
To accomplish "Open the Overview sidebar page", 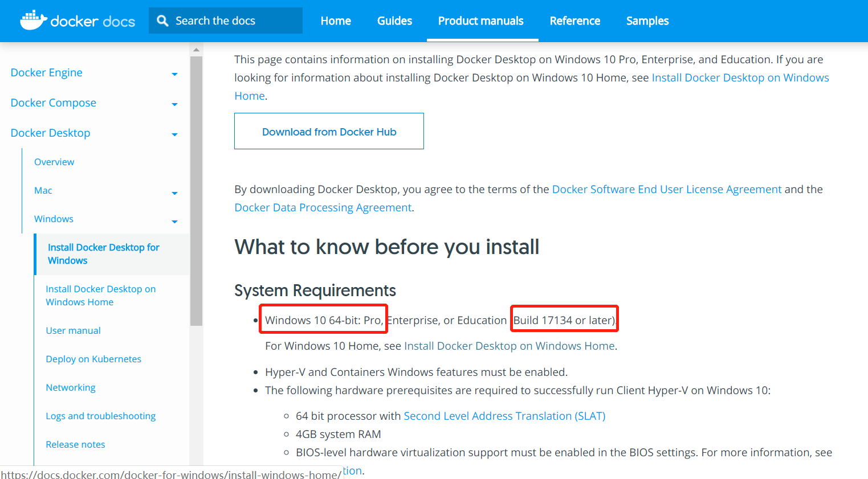I will pyautogui.click(x=54, y=162).
